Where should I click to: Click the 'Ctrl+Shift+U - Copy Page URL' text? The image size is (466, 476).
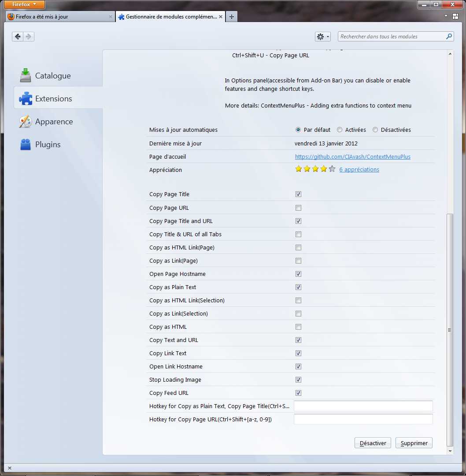click(x=270, y=55)
